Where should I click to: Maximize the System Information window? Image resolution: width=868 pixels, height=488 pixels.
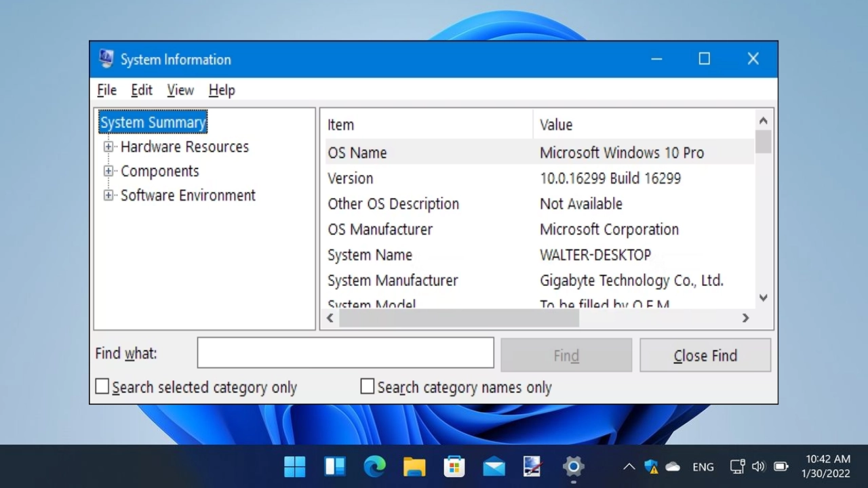705,59
